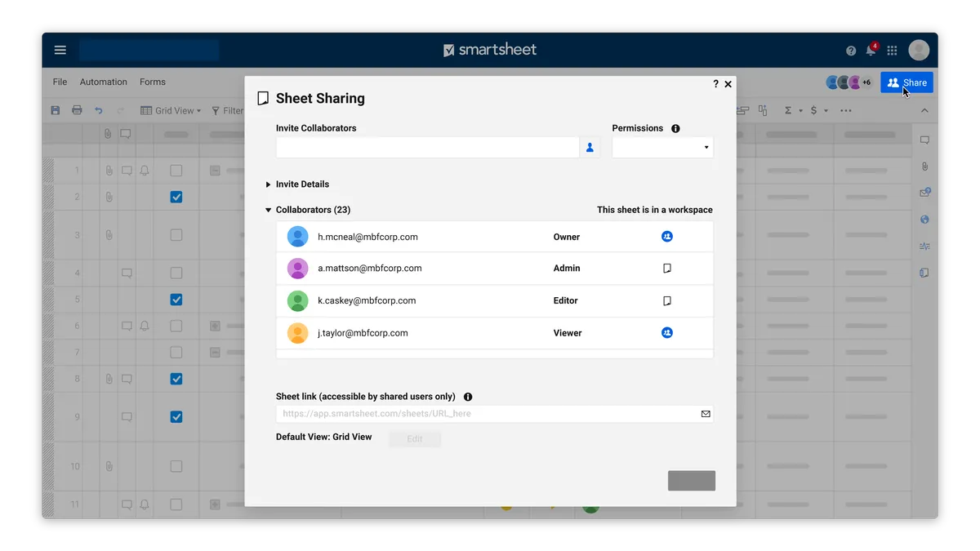The width and height of the screenshot is (980, 551).
Task: Click the email envelope icon in sheet link field
Action: (706, 414)
